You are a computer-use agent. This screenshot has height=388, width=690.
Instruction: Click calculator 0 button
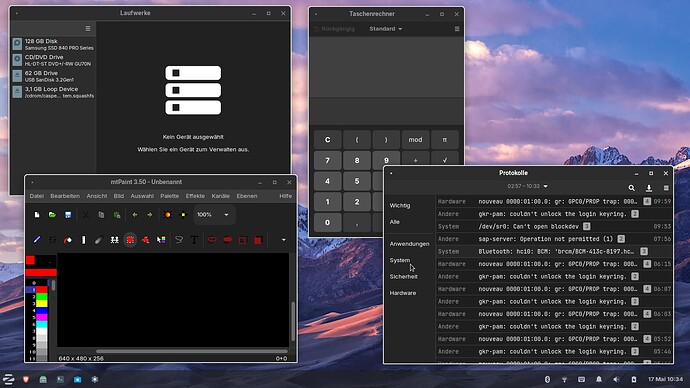[x=327, y=223]
